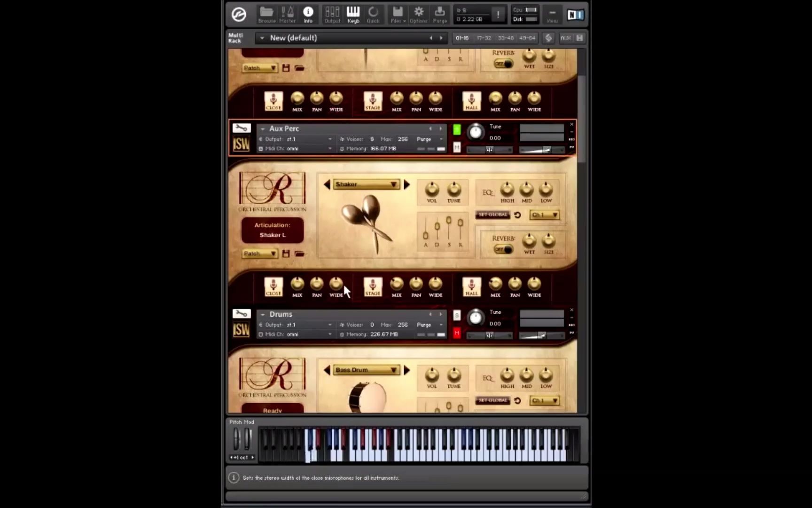Open Output section from the toolbar
This screenshot has width=812, height=508.
tap(332, 14)
